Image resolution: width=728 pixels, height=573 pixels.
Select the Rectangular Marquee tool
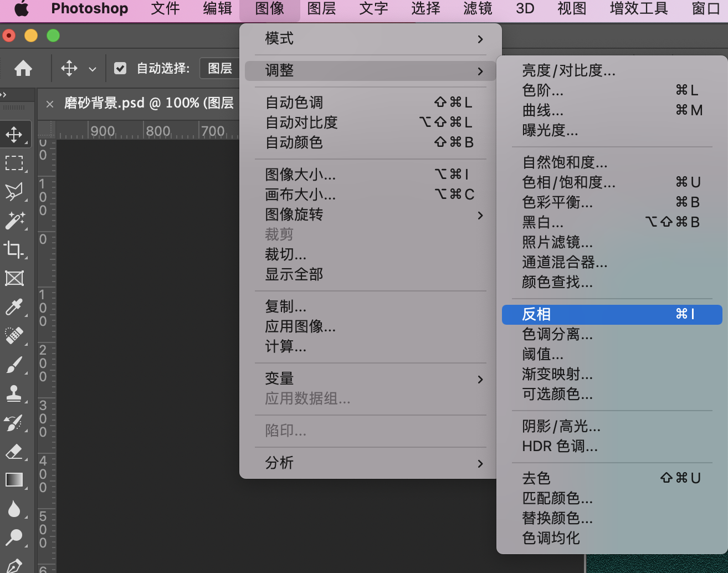tap(14, 163)
